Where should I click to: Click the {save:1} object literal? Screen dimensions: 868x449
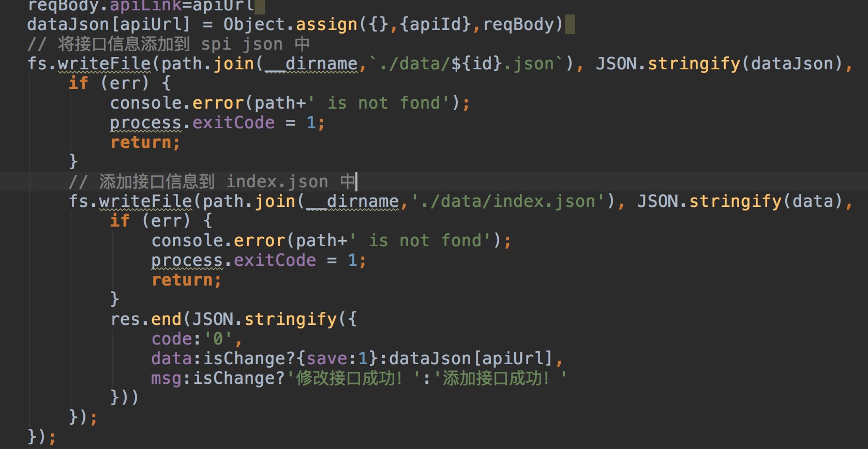337,358
